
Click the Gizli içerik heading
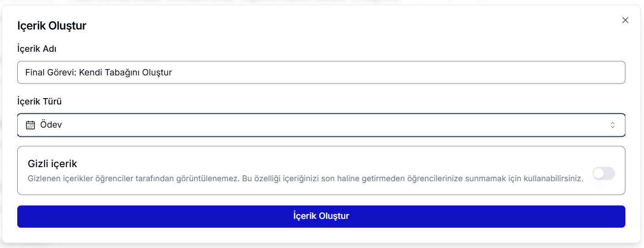pyautogui.click(x=52, y=164)
